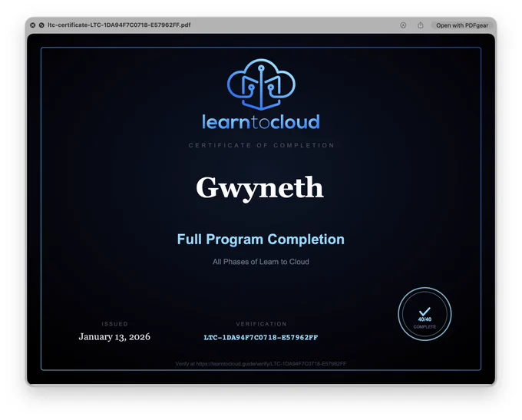Click the learntocloud cloud logo
Viewport: 522px width, 420px height.
261,84
